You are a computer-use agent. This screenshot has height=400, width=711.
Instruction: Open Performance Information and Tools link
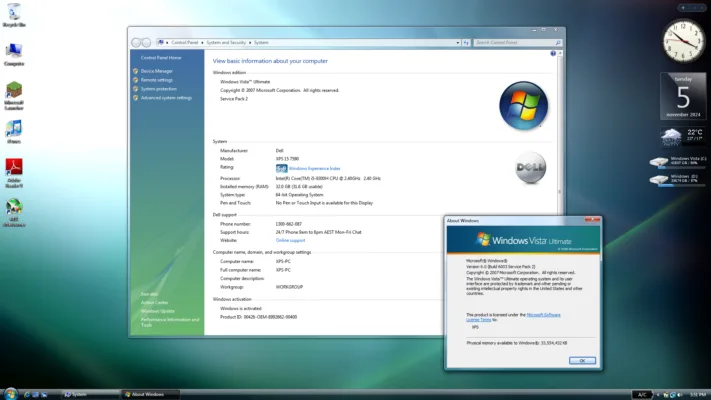point(170,322)
